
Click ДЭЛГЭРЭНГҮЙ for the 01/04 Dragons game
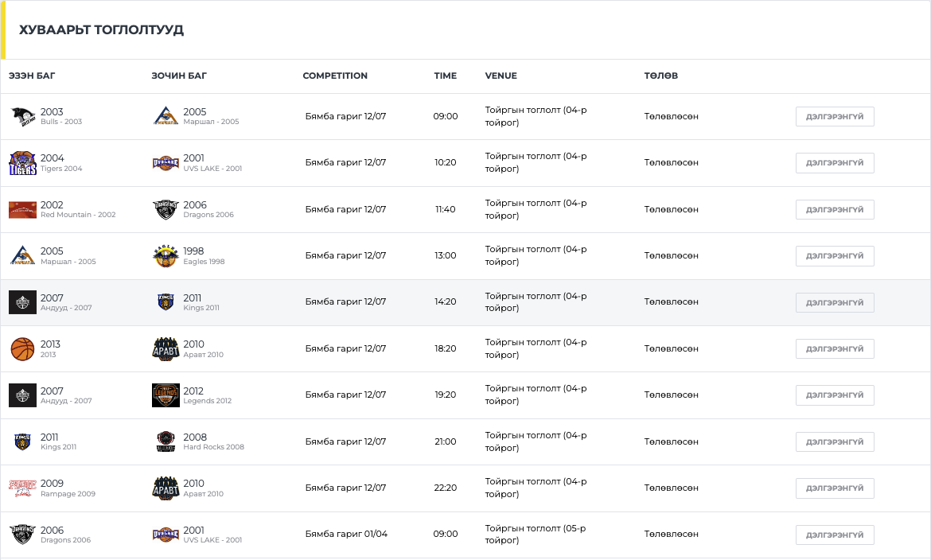coord(835,535)
